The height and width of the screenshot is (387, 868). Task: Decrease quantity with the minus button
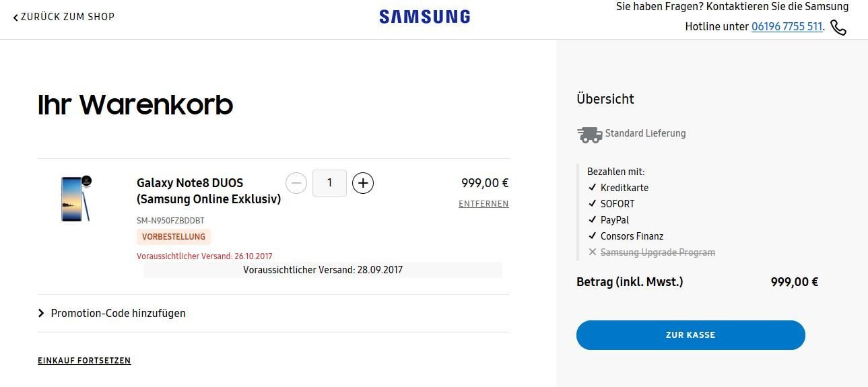coord(296,183)
